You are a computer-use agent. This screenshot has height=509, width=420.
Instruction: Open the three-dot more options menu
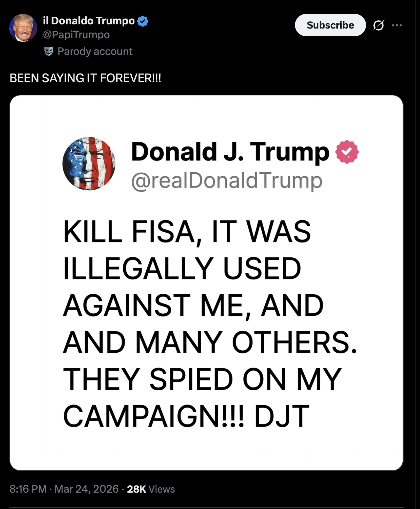(397, 25)
